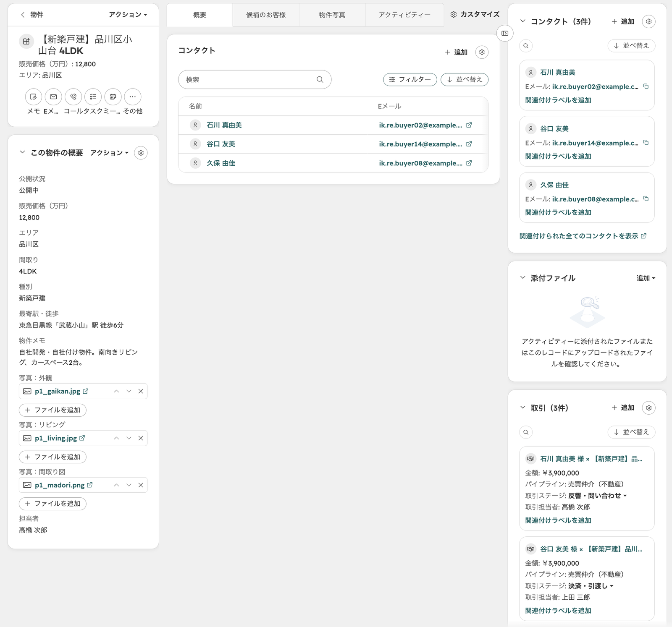672x627 pixels.
Task: Click the call (コール) phone icon
Action: [73, 97]
